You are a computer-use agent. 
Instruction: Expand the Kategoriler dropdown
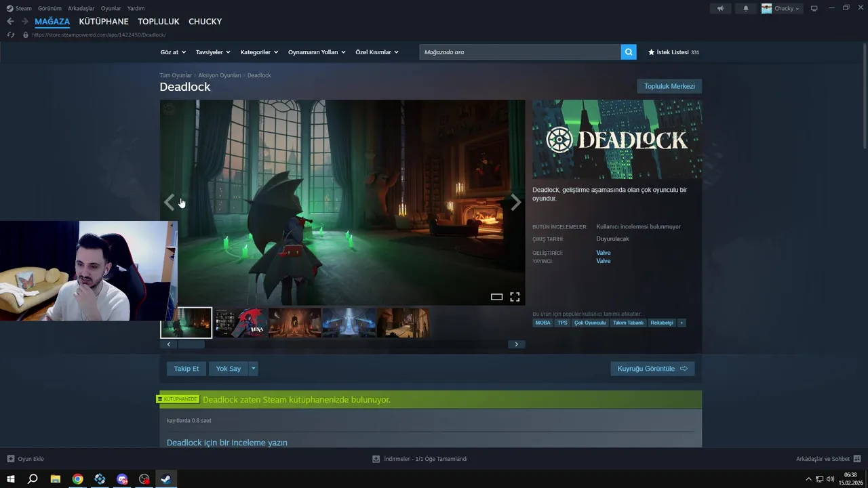pos(259,52)
